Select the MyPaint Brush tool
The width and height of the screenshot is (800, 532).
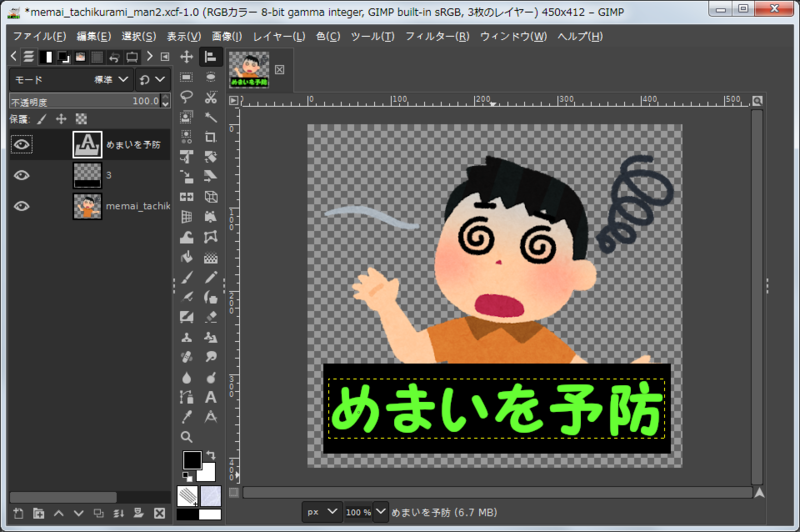tap(186, 317)
